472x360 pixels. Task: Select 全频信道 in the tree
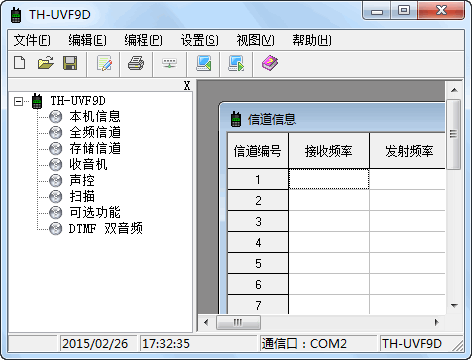95,133
